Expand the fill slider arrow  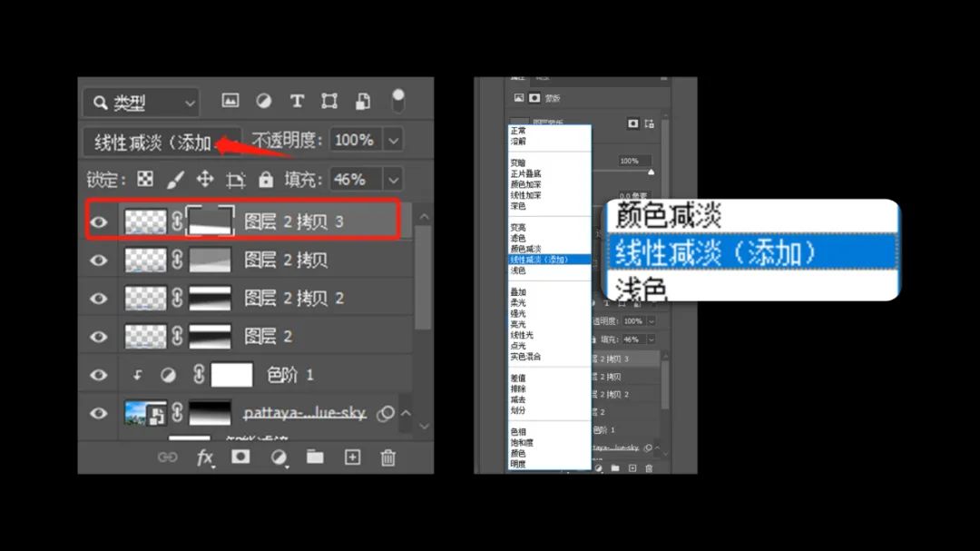393,180
